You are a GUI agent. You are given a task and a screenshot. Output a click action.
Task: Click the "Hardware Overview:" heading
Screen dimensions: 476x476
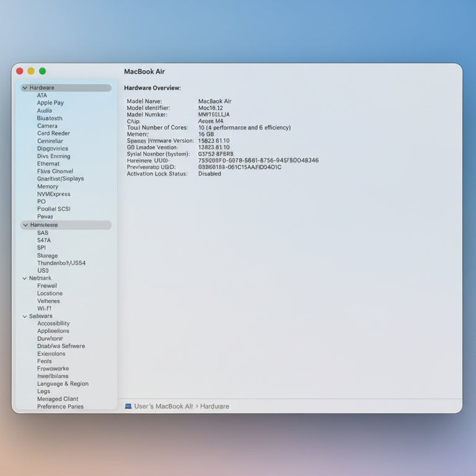coord(152,88)
